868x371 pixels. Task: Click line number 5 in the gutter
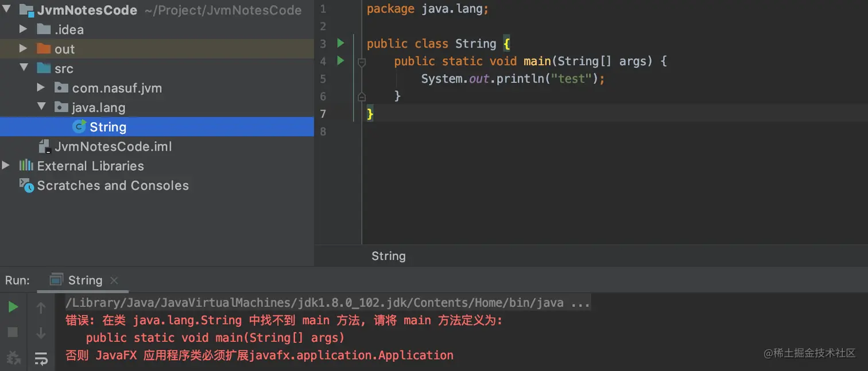(323, 79)
